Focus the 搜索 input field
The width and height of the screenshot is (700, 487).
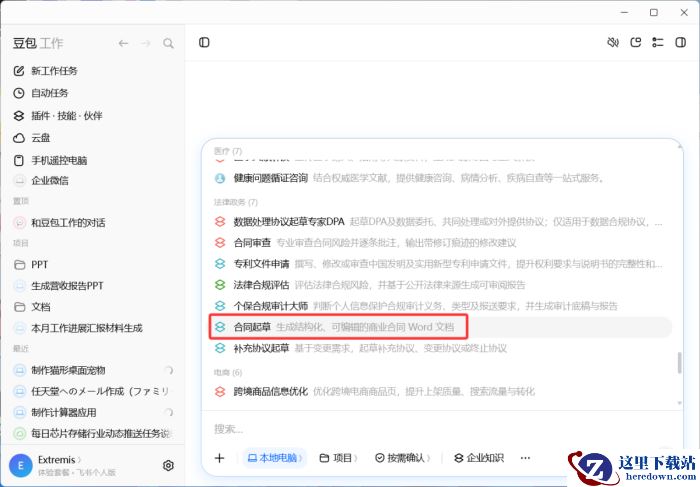(x=442, y=429)
